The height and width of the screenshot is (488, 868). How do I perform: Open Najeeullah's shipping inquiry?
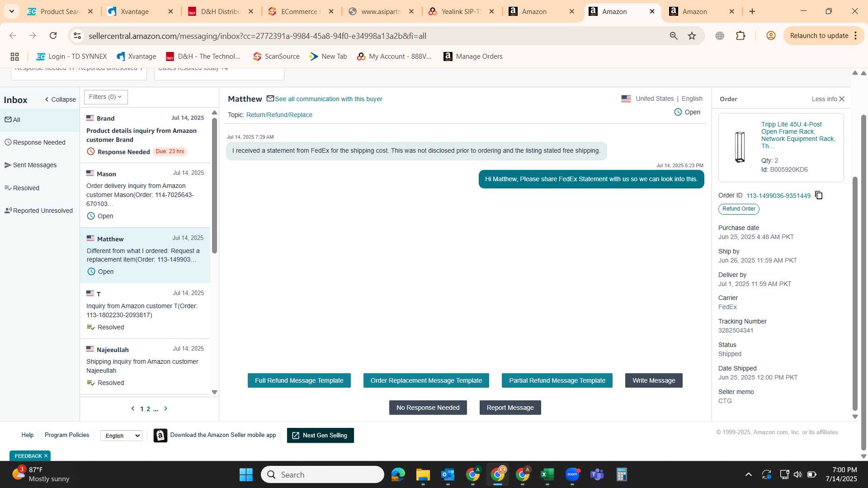[145, 366]
